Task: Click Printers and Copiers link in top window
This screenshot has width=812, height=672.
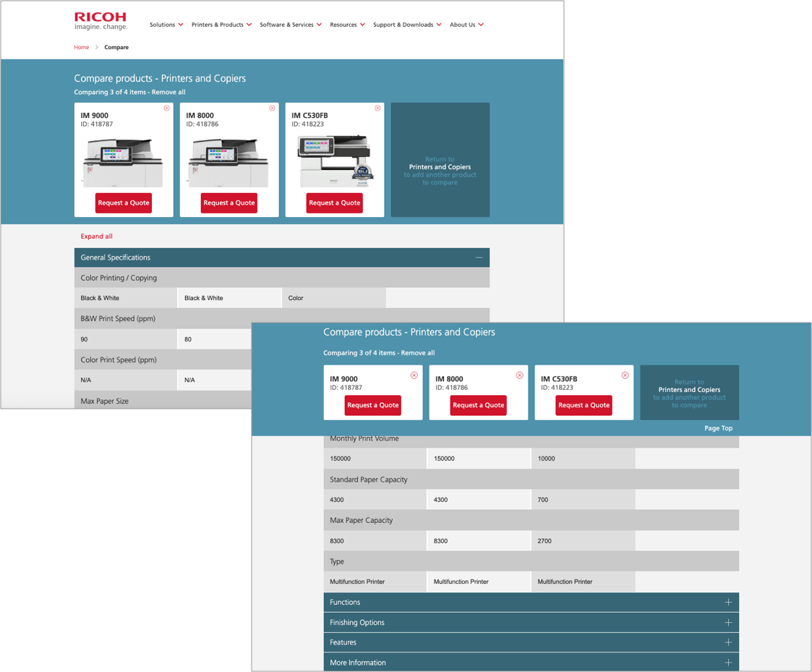Action: click(440, 167)
